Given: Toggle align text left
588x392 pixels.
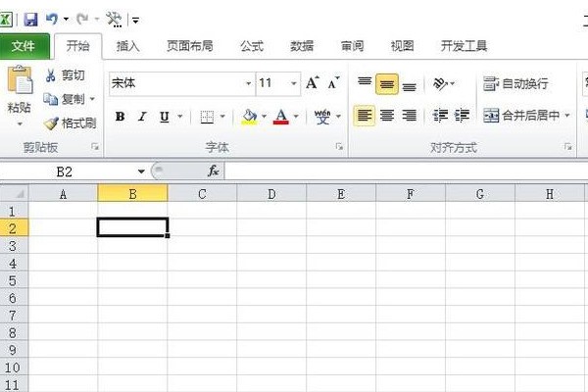Looking at the screenshot, I should pos(365,116).
